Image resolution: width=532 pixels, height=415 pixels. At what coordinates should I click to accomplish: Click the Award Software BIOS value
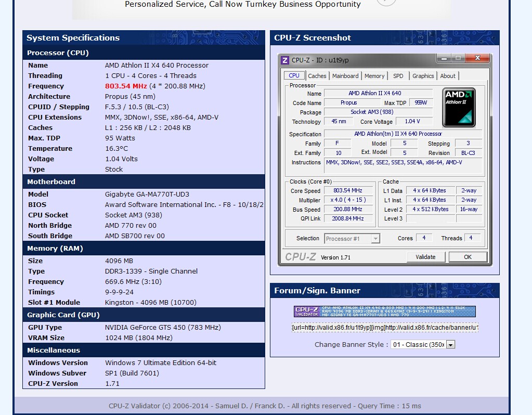184,204
